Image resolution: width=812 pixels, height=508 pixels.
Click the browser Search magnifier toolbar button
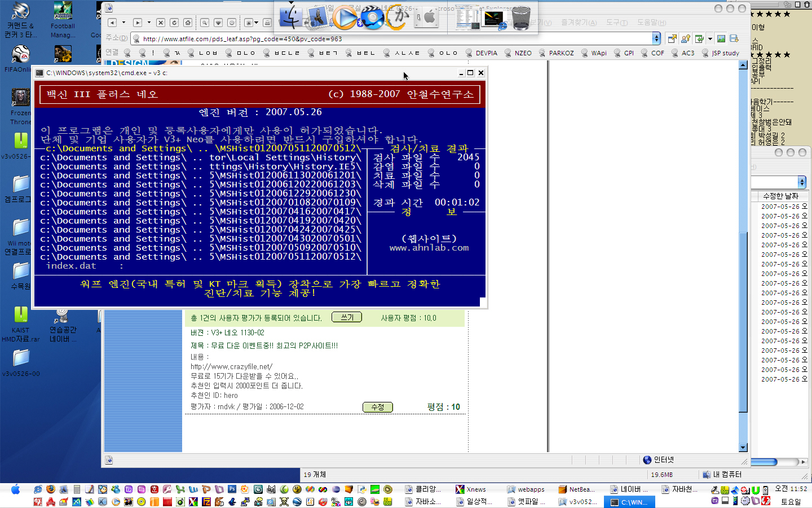click(x=205, y=23)
